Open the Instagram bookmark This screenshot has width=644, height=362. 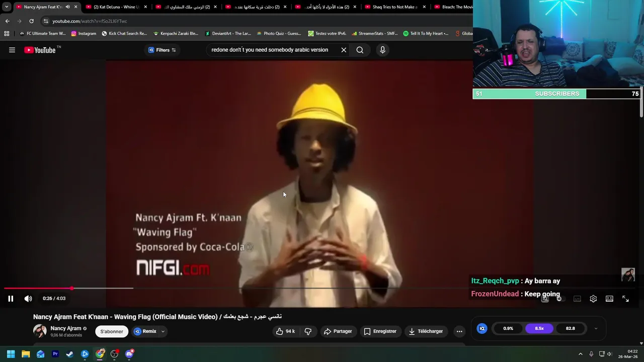tap(84, 34)
